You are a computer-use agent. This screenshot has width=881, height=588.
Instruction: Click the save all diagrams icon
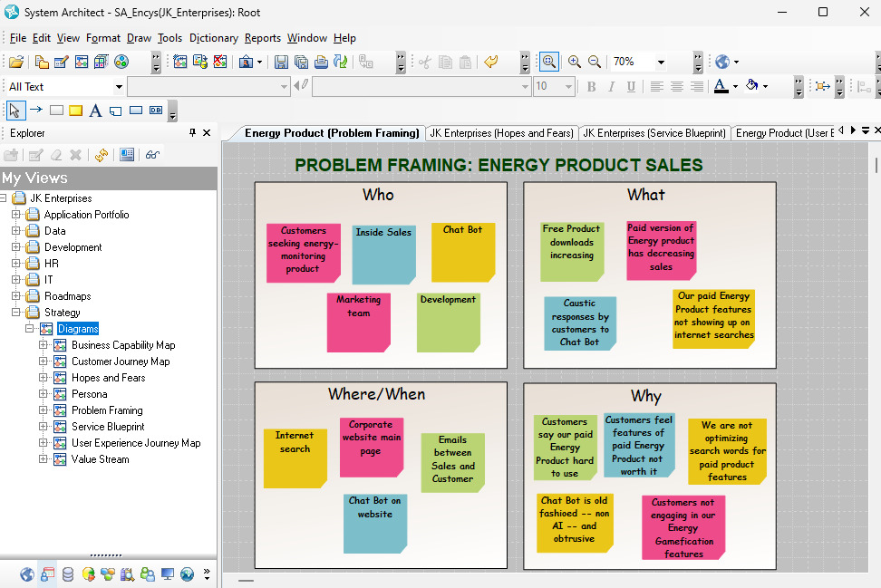click(301, 62)
